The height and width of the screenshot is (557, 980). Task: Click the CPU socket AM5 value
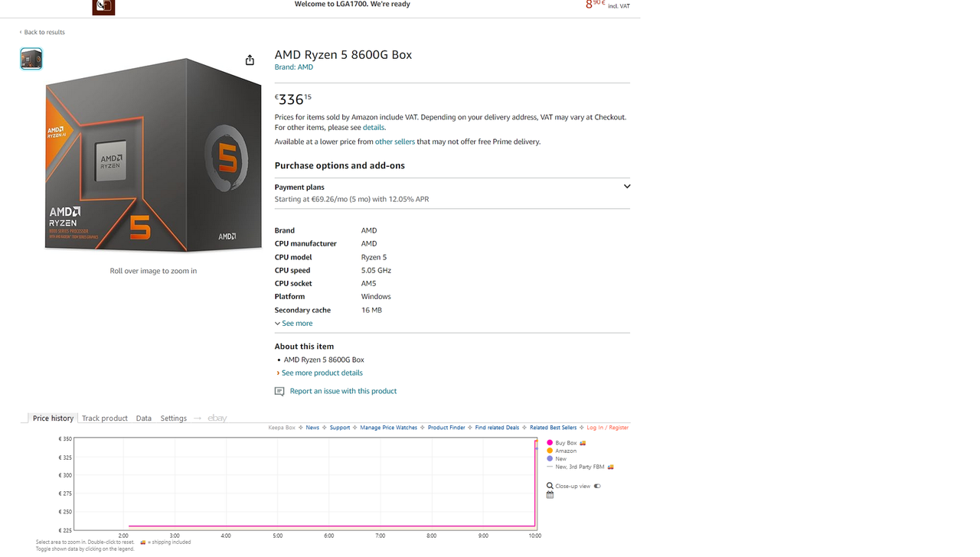click(368, 284)
